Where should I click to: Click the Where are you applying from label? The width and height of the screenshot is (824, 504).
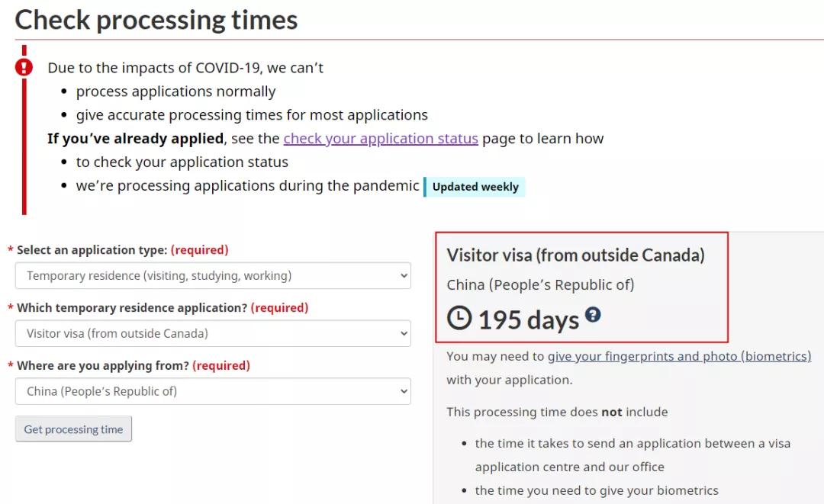tap(102, 366)
